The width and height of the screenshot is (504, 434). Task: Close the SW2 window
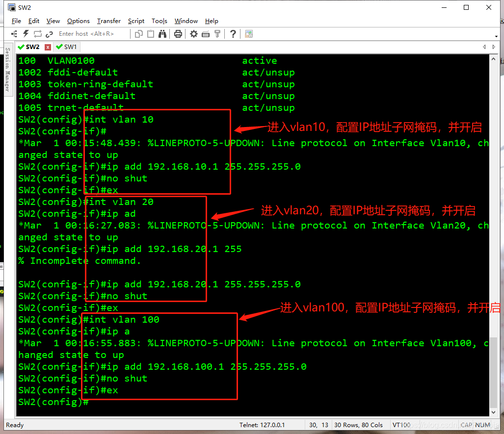pyautogui.click(x=489, y=7)
